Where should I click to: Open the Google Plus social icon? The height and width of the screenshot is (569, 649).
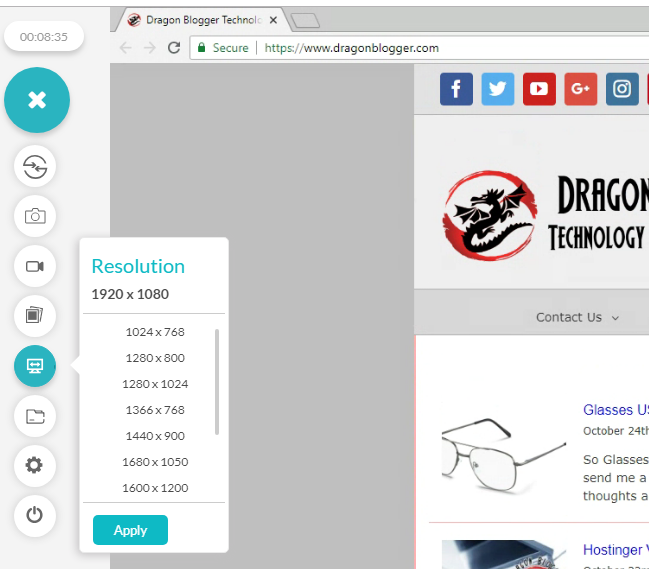coord(580,89)
